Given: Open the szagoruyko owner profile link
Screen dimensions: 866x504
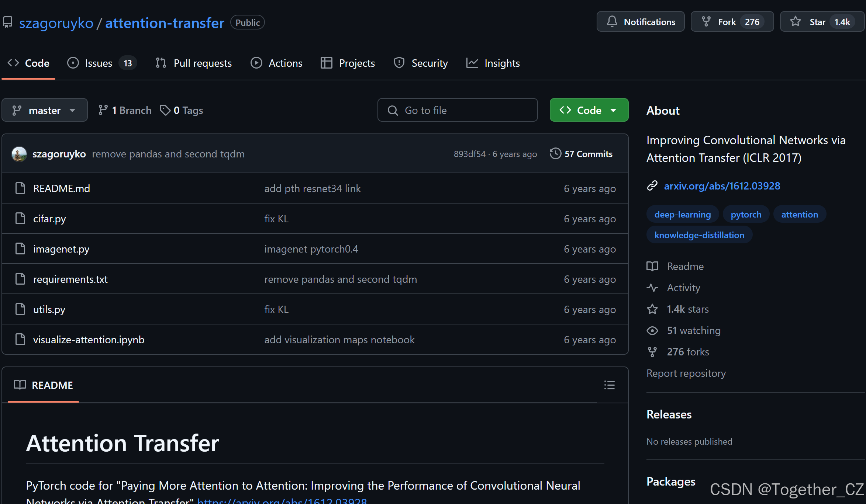Looking at the screenshot, I should tap(56, 23).
